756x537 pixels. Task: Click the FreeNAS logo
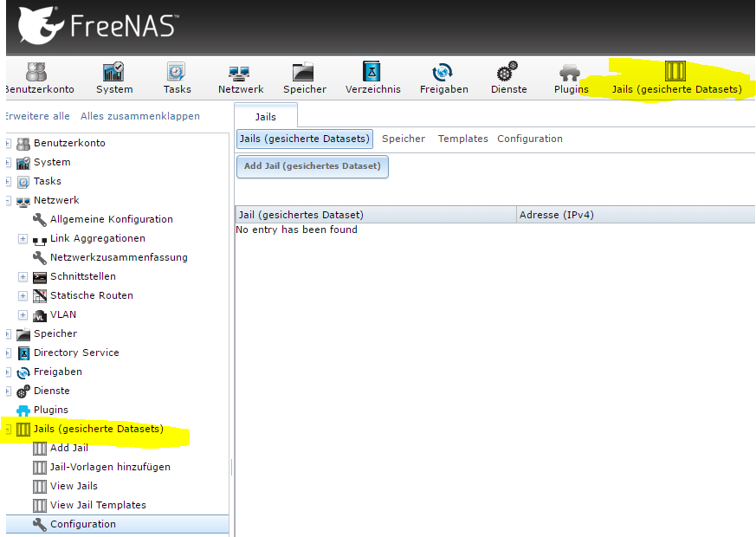(98, 25)
